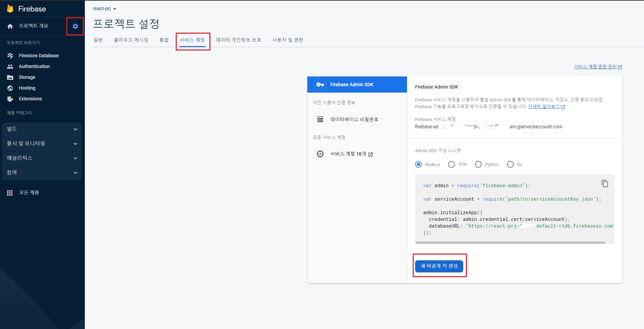Click the Extensions icon in sidebar

10,99
